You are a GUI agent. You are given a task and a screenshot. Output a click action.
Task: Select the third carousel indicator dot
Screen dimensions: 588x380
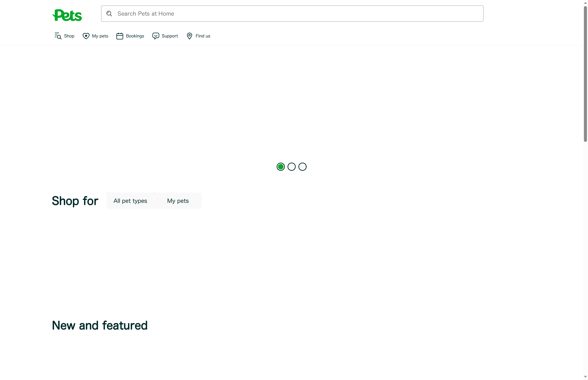click(x=302, y=167)
